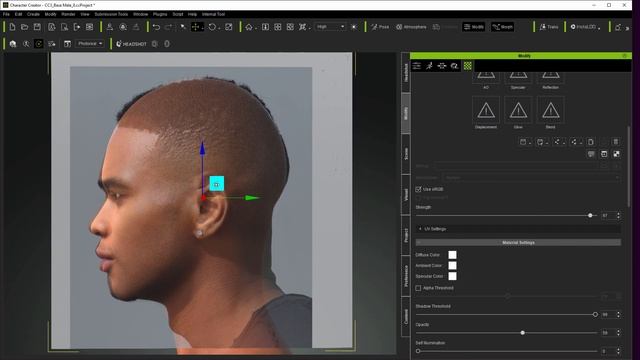Click the Morph toolbar button
640x360 pixels.
(502, 27)
